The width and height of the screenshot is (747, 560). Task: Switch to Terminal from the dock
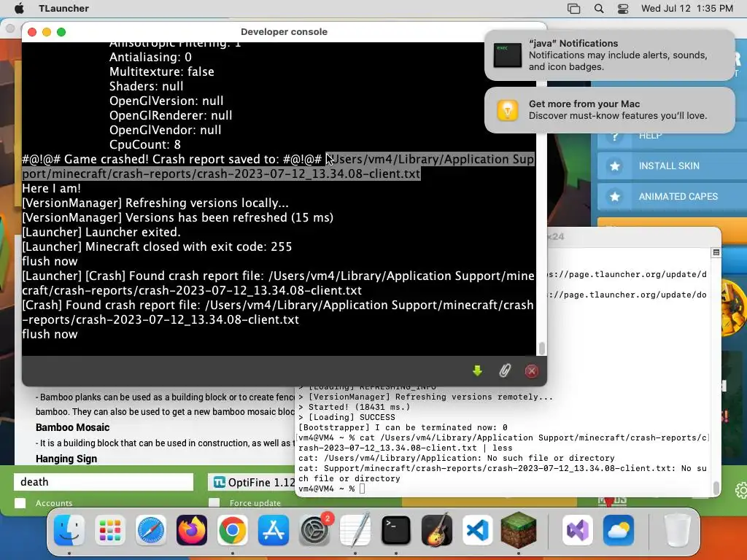[x=396, y=529]
